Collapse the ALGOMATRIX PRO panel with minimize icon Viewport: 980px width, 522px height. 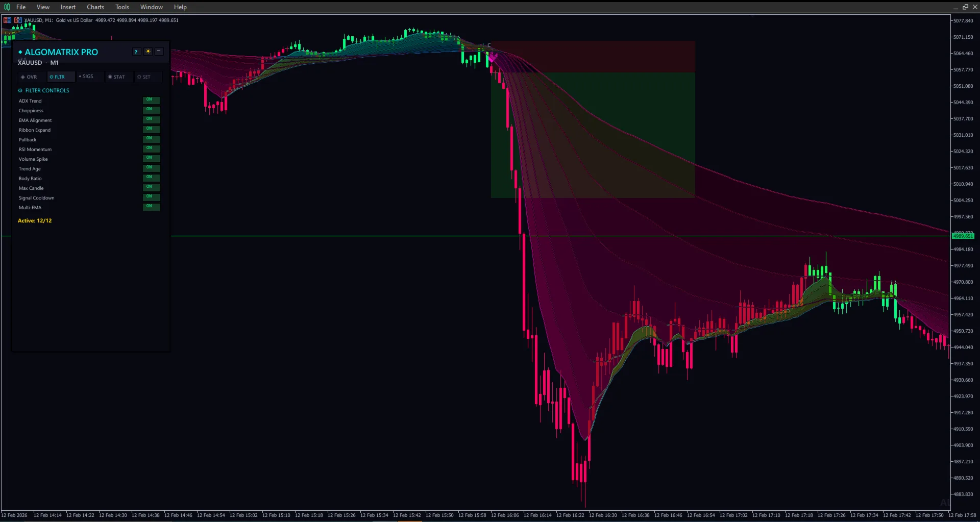pos(159,51)
